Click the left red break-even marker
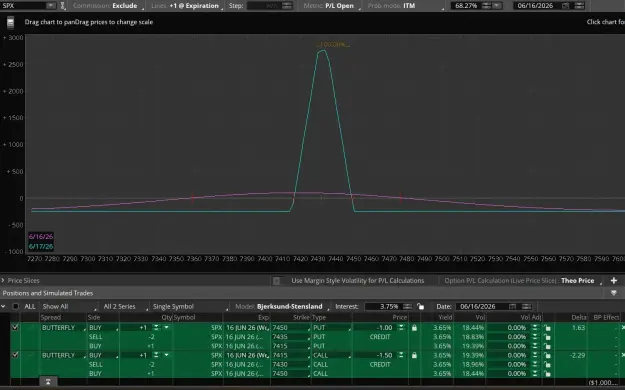Viewport: 625px width, 390px height. 193,198
